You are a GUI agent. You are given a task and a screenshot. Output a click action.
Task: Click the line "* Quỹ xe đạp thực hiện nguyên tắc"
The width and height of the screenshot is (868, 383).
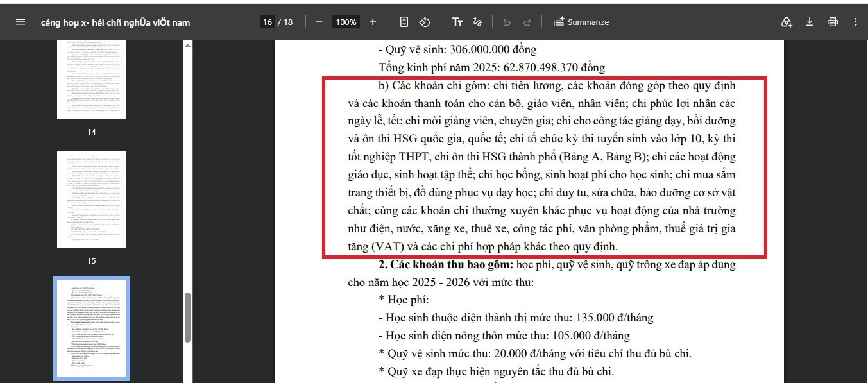click(496, 371)
